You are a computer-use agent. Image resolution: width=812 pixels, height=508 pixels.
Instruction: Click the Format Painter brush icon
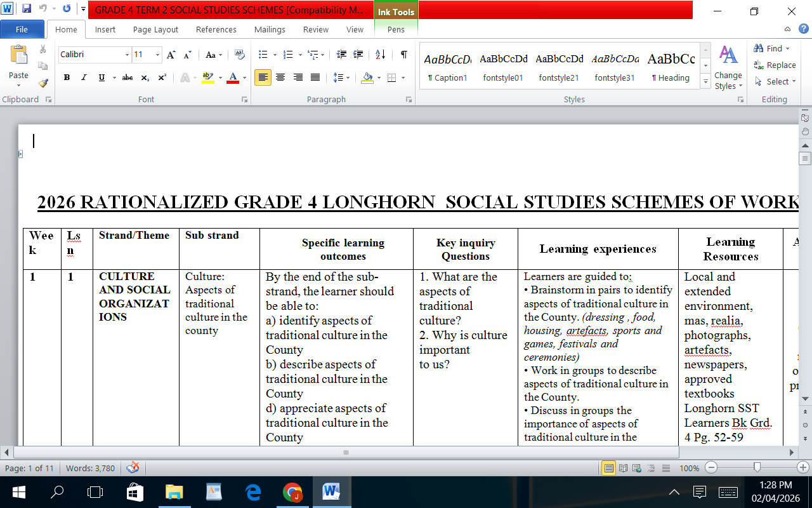click(43, 83)
